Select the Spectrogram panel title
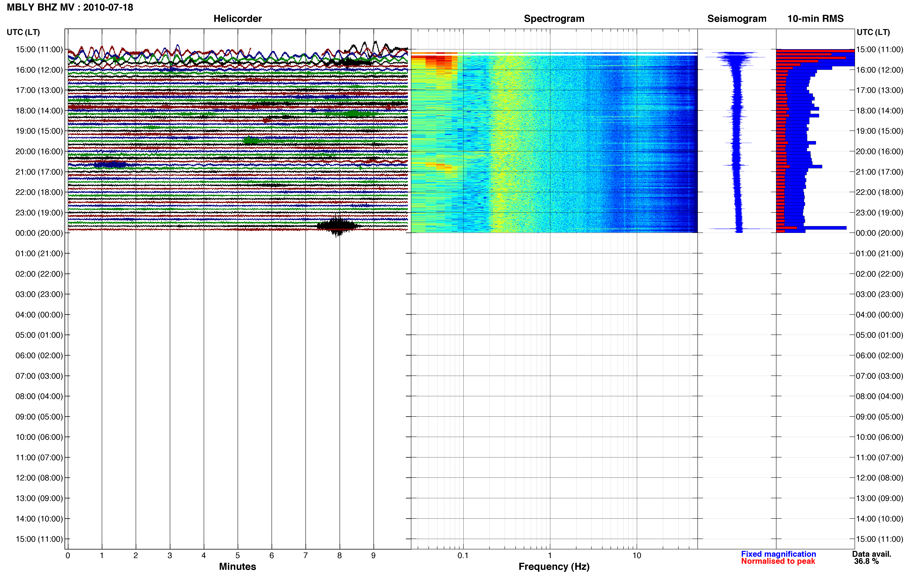Viewport: 924px width, 578px height. pos(554,19)
